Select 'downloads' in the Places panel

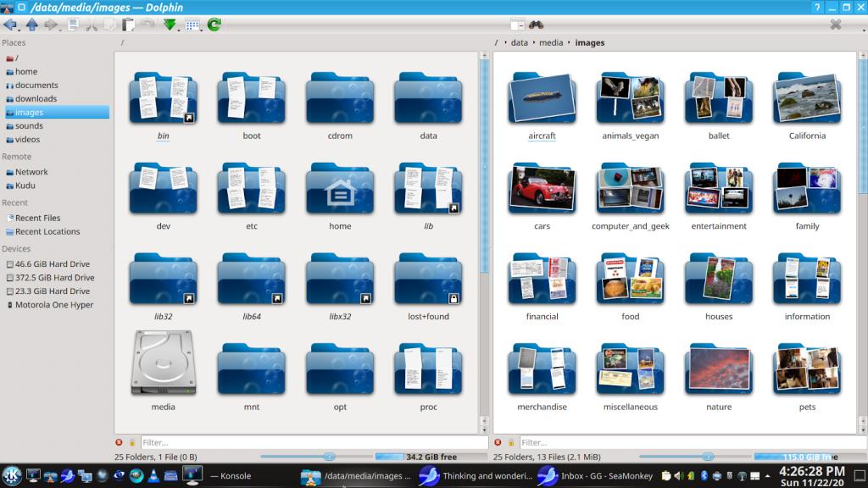[36, 98]
